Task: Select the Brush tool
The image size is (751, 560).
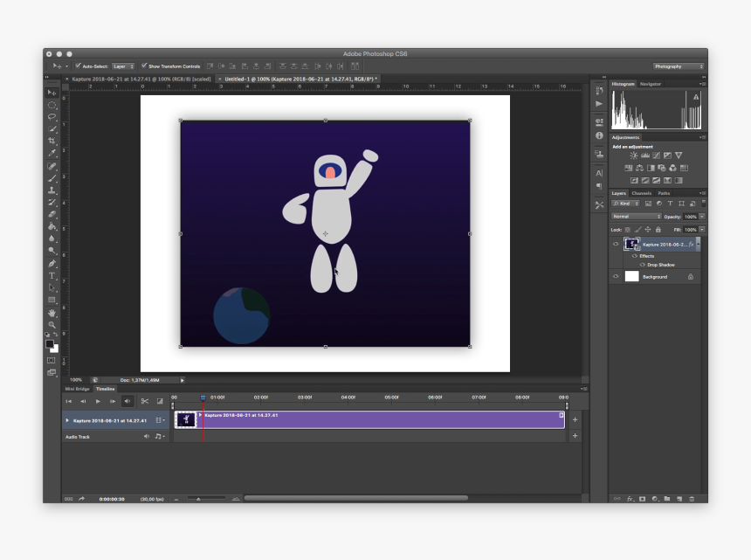Action: tap(52, 178)
